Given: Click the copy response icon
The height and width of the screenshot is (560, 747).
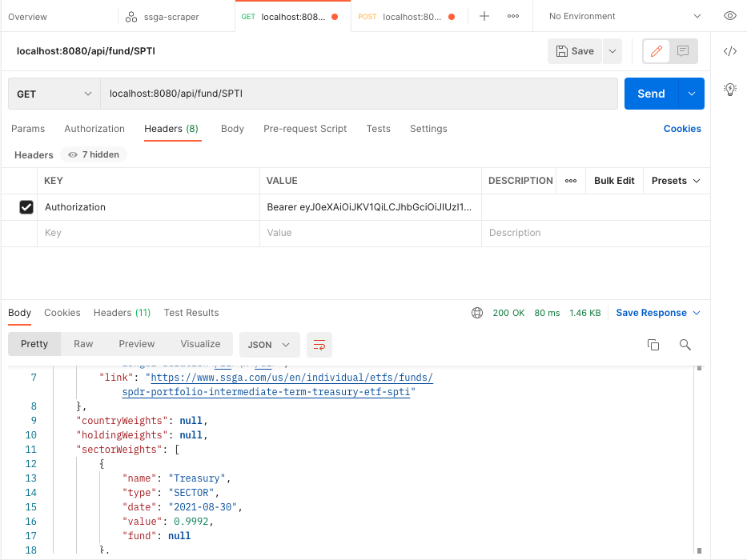Looking at the screenshot, I should click(653, 345).
